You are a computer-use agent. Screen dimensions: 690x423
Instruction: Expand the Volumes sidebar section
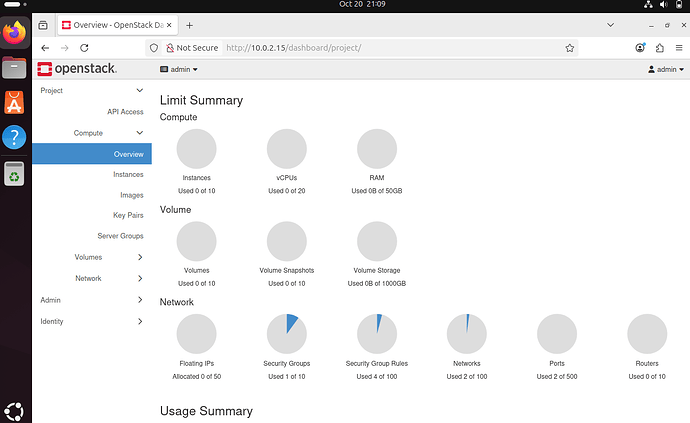[92, 257]
